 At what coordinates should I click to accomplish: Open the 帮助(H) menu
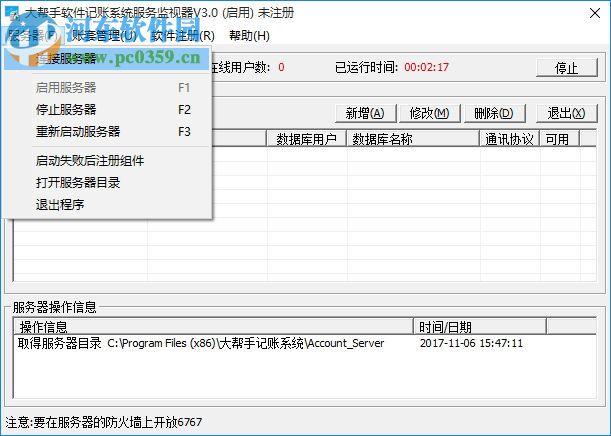(249, 36)
